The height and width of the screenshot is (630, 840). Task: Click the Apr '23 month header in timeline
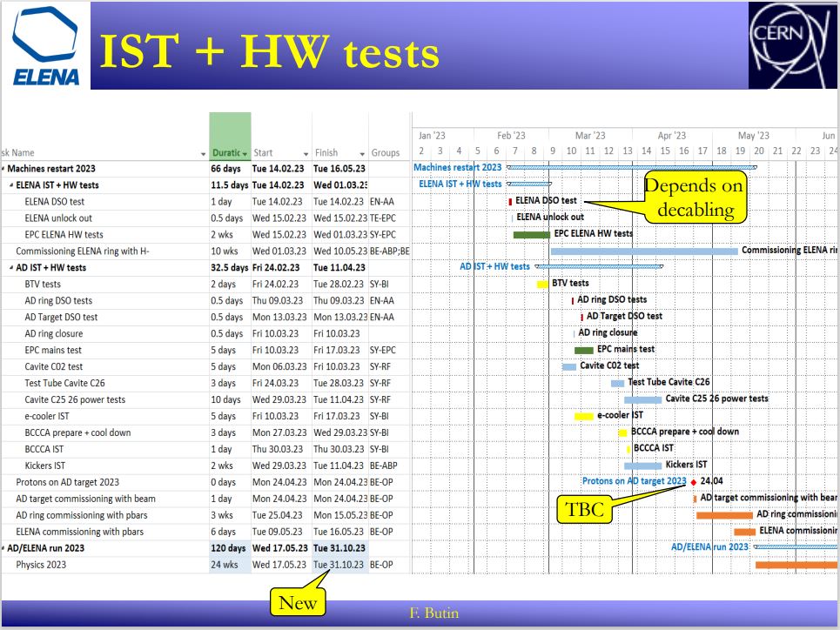(672, 136)
